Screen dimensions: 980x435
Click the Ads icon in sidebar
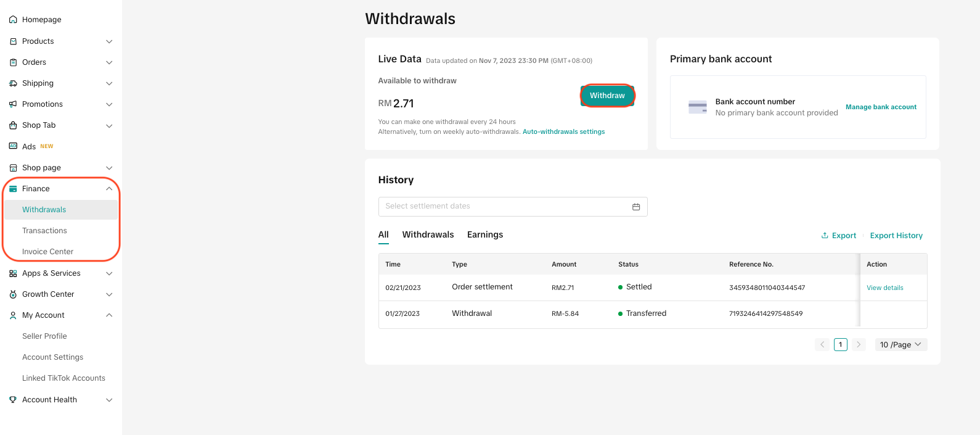click(13, 146)
